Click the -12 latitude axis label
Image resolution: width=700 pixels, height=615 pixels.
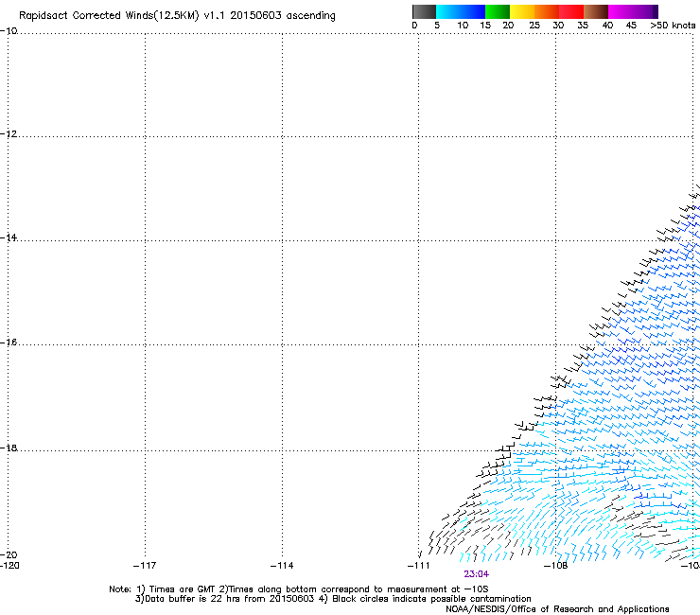(x=9, y=134)
